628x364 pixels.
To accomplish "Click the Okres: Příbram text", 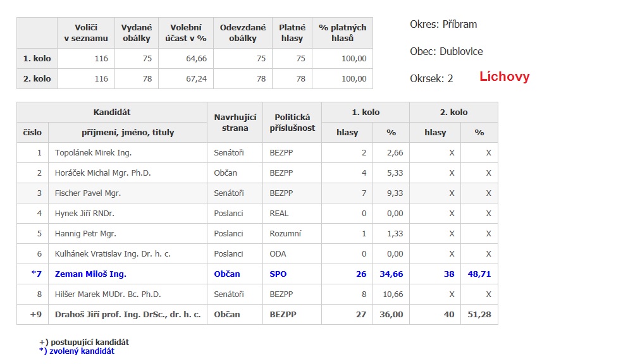I will (x=443, y=25).
